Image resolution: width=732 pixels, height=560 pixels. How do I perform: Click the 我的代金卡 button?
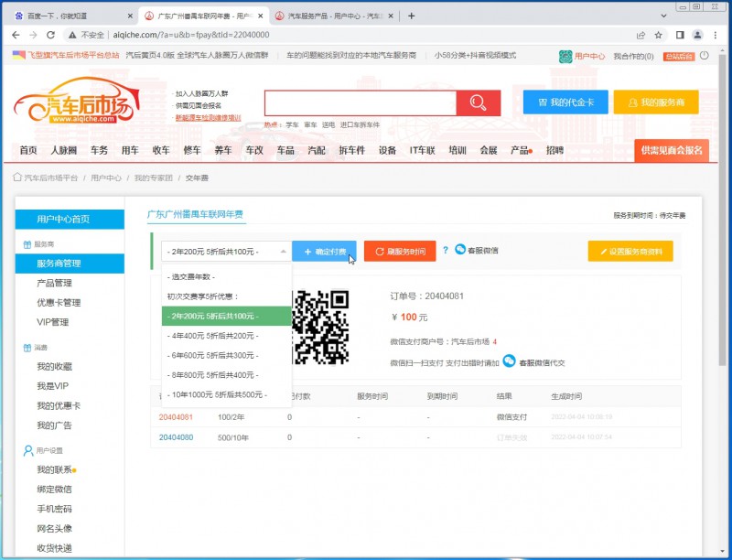coord(565,102)
